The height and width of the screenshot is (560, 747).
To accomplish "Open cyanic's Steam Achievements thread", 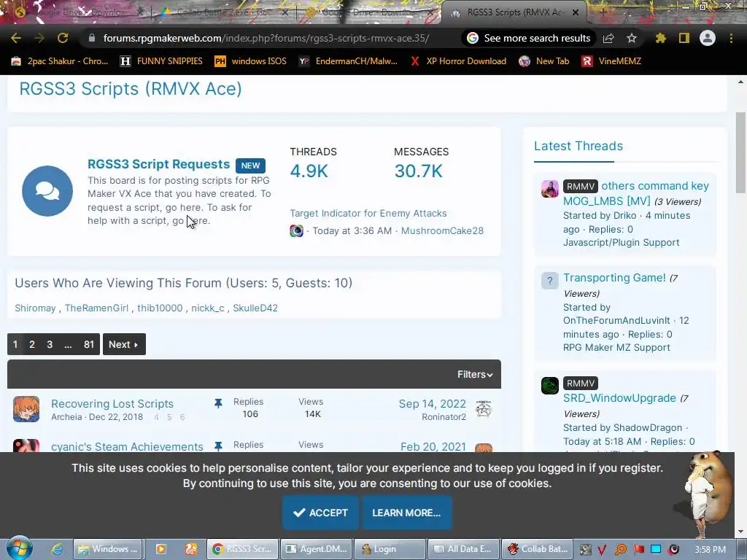I will click(127, 447).
